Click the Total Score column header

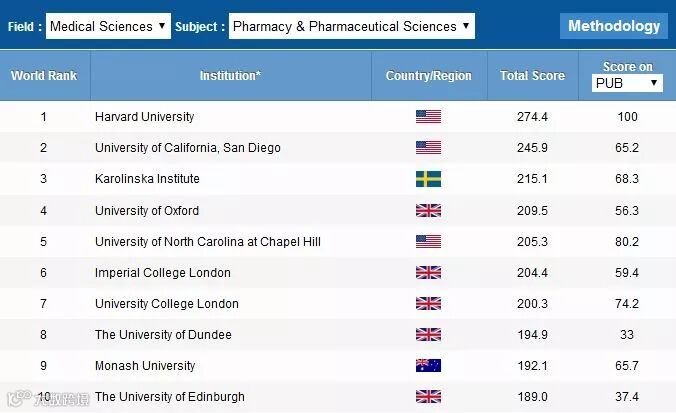click(532, 75)
